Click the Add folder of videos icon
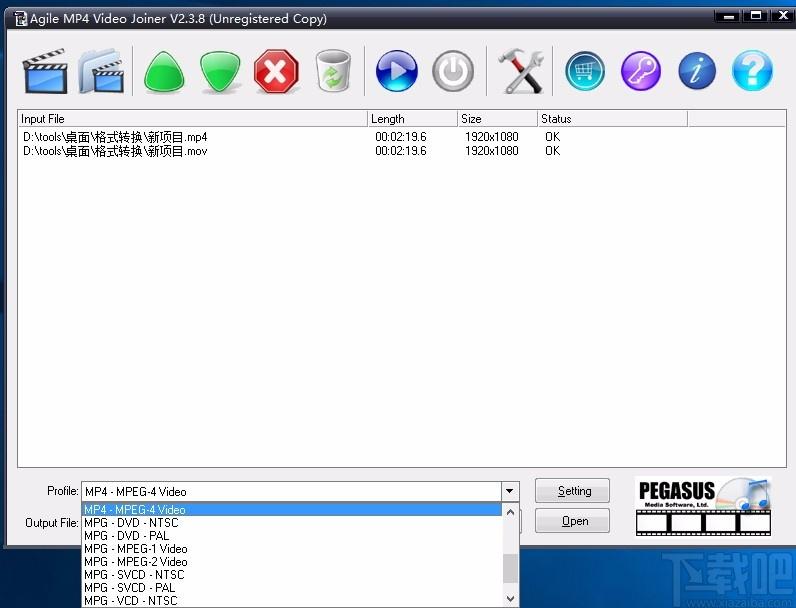Screen dimensions: 796x608 pos(101,71)
